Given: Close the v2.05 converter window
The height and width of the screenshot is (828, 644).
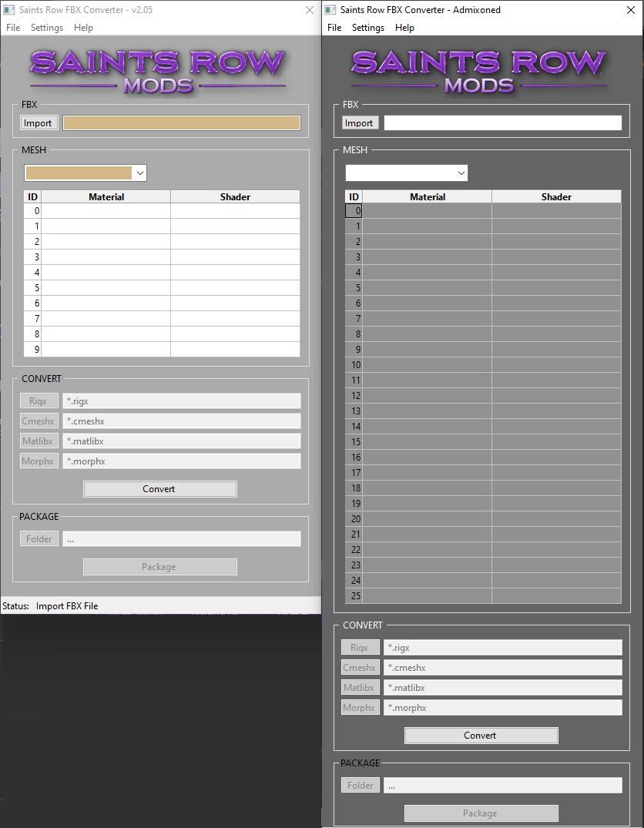Looking at the screenshot, I should point(310,10).
